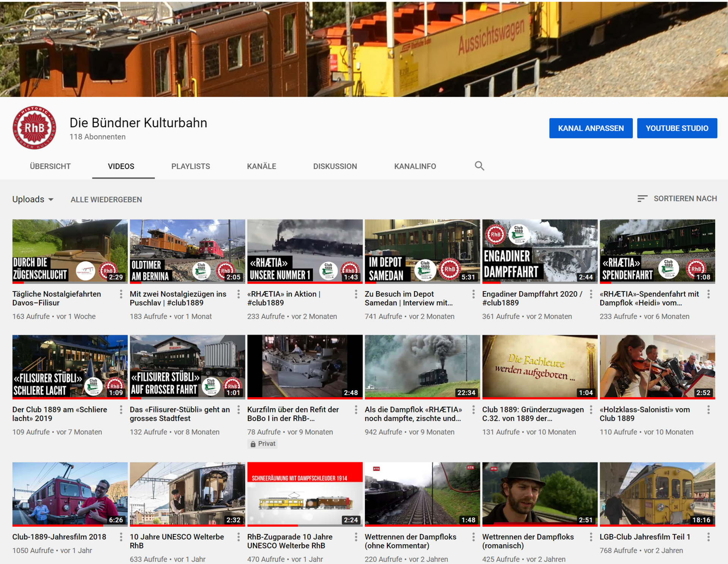Open options menu for Club 1889: Gründerzugwagen

point(591,410)
